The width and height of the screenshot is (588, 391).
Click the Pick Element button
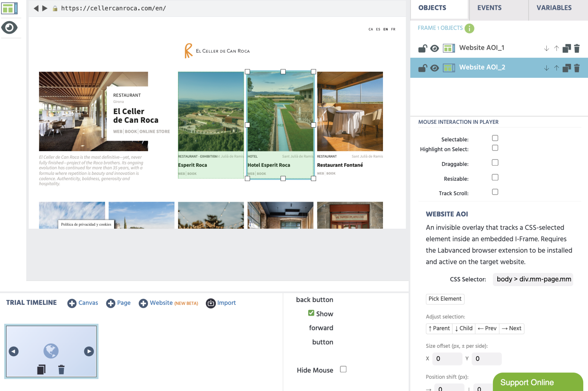[x=445, y=299]
